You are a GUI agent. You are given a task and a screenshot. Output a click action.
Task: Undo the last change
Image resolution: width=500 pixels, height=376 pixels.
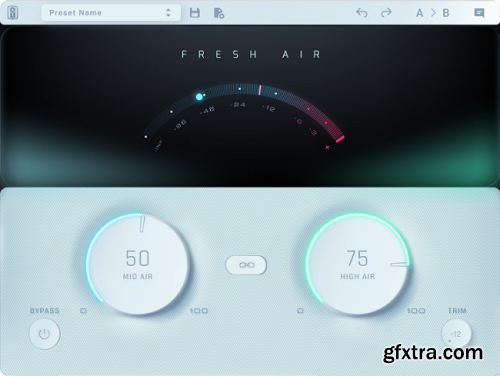click(x=362, y=13)
